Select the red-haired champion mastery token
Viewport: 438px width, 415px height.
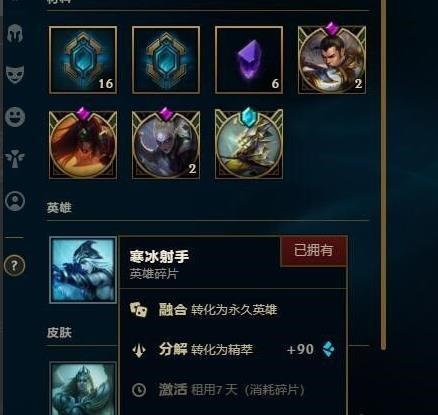[83, 143]
